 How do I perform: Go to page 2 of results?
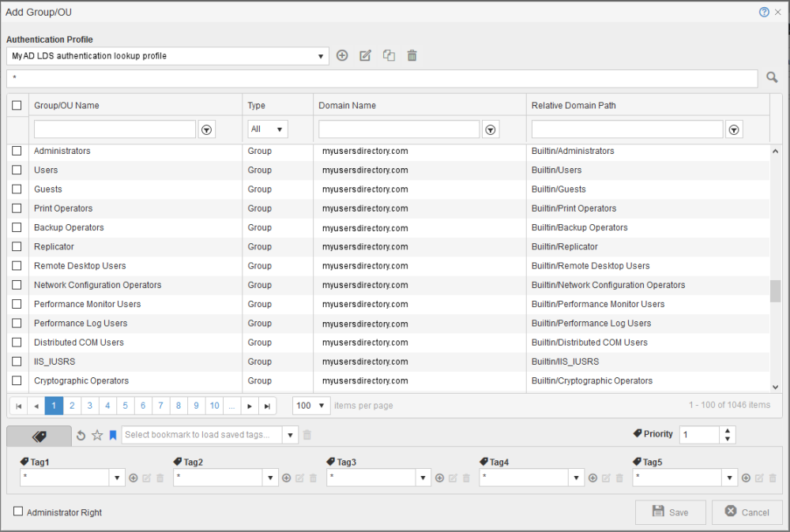[x=72, y=406]
